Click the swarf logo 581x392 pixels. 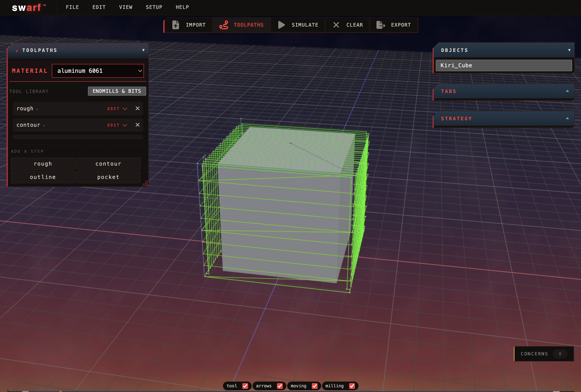(27, 7)
